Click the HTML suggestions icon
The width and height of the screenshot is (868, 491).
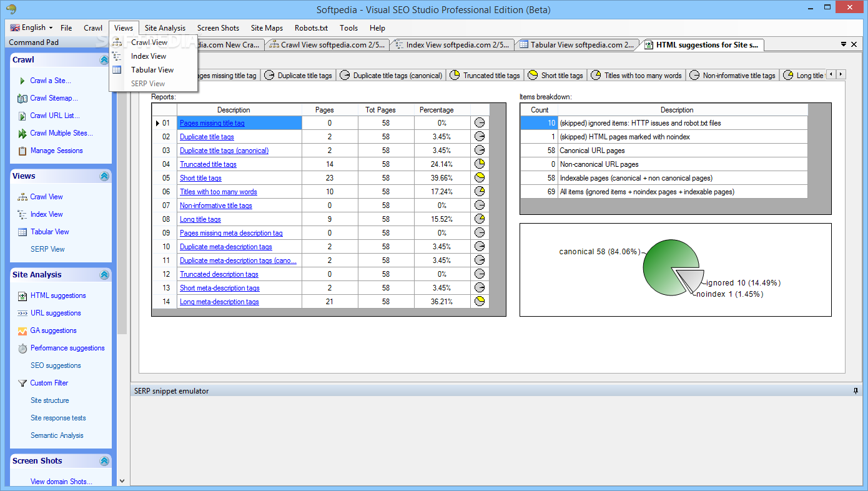[x=22, y=295]
